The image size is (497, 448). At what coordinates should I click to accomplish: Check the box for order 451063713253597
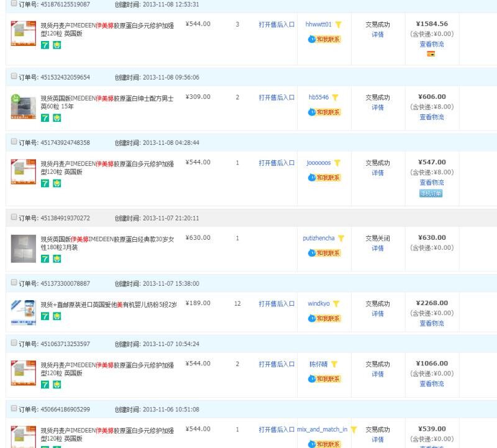pos(14,344)
